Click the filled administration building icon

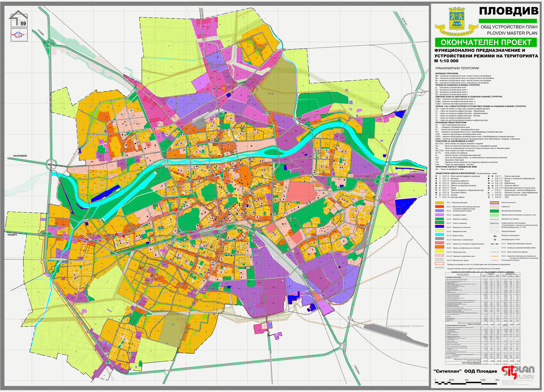(436, 186)
